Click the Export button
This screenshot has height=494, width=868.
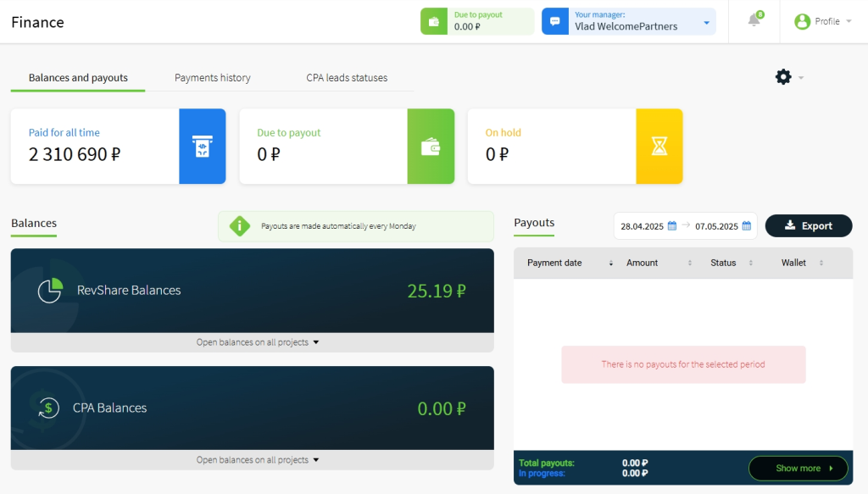(809, 225)
